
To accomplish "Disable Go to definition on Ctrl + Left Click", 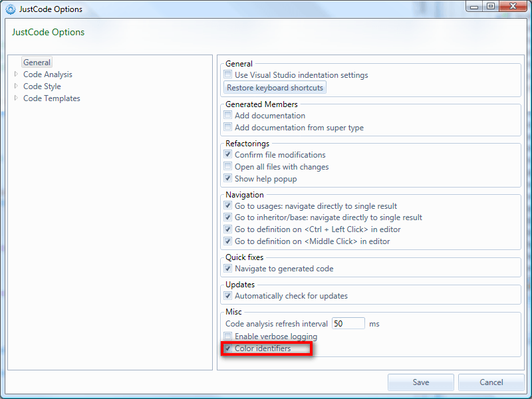I will click(x=227, y=229).
